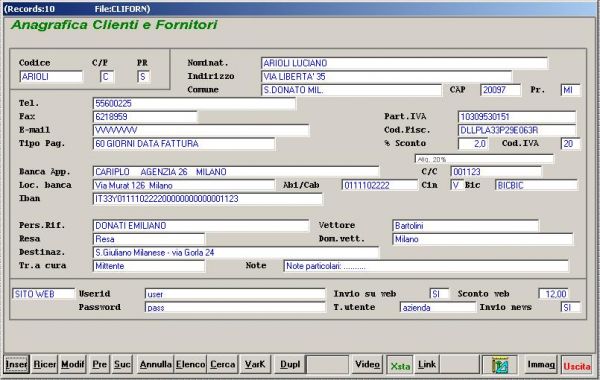Click Pers.Rif. field DONATI EMILIANO

click(x=201, y=225)
